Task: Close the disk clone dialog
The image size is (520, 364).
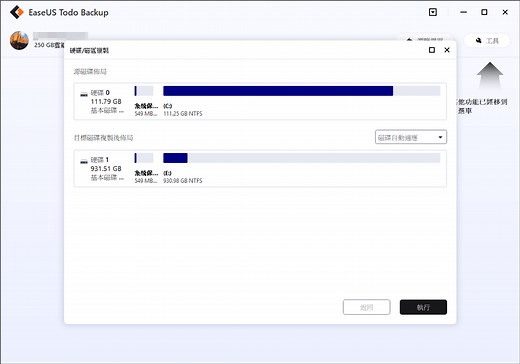Action: pos(447,50)
